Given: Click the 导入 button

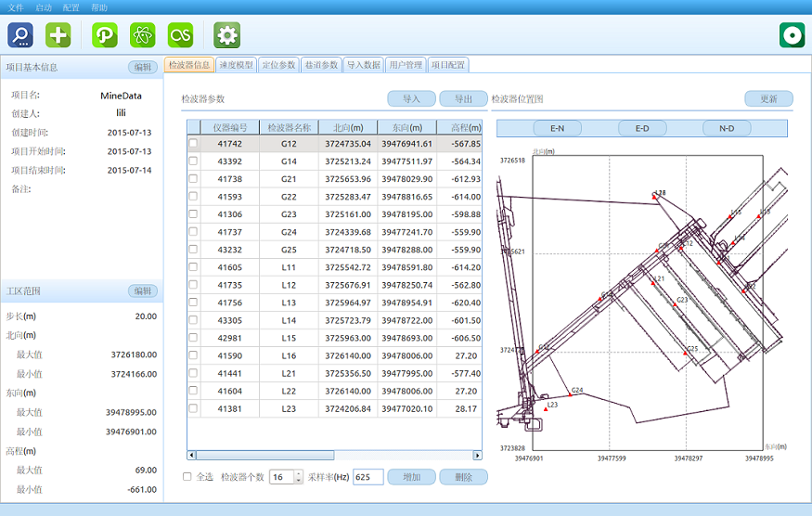Looking at the screenshot, I should [411, 99].
